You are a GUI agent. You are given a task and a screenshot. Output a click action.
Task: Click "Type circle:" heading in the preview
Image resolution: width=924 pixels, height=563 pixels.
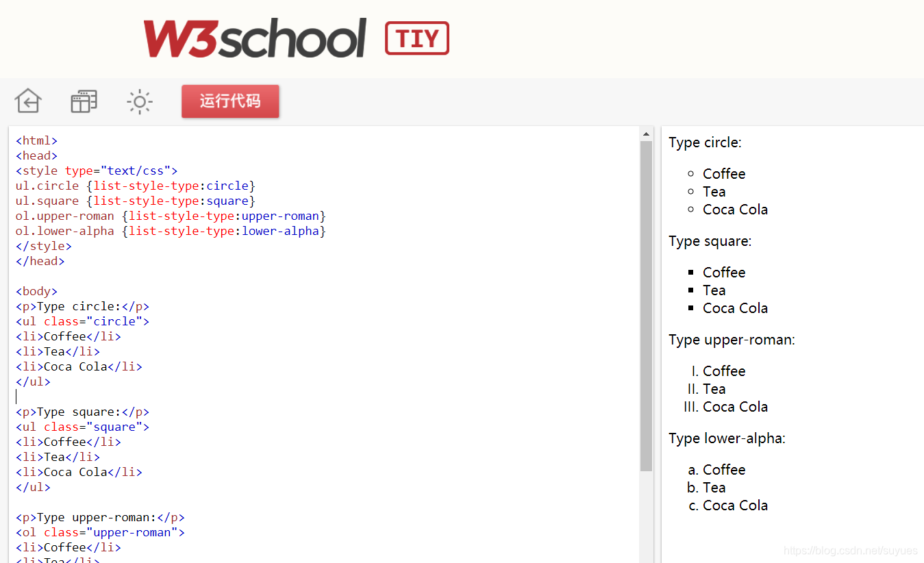click(x=705, y=142)
